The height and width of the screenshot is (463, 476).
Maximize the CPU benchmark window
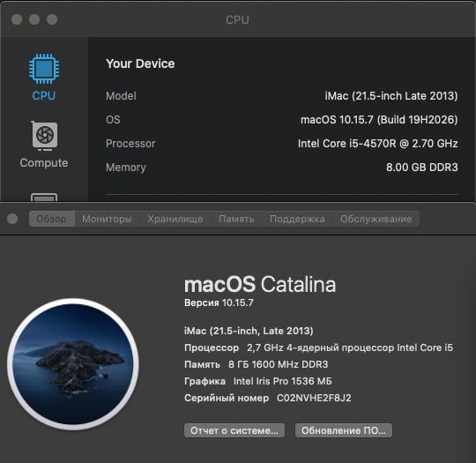(x=52, y=19)
